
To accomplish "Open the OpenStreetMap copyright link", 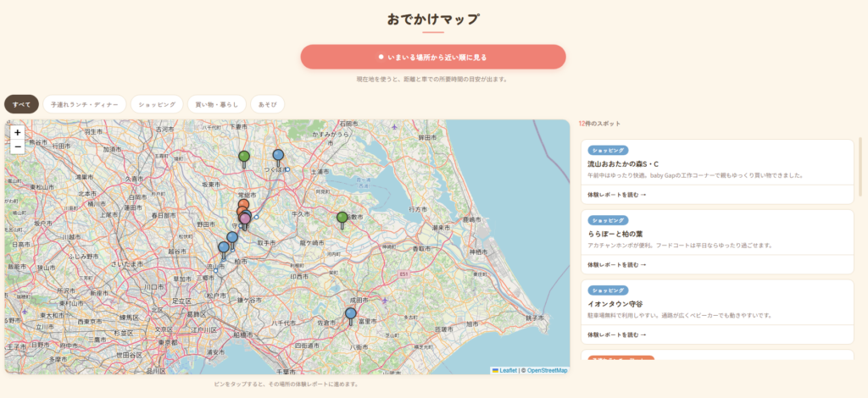I will tap(547, 370).
